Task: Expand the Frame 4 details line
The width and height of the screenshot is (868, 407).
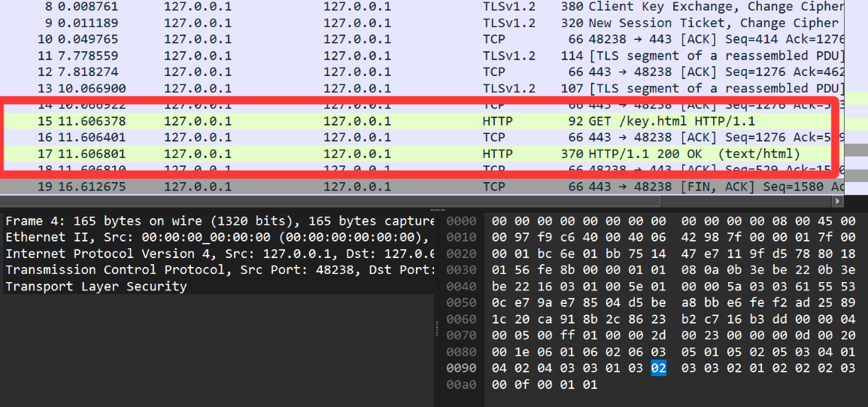Action: click(218, 221)
